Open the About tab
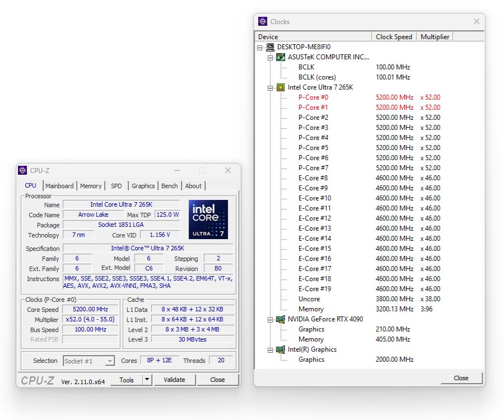This screenshot has height=420, width=504. (x=193, y=186)
